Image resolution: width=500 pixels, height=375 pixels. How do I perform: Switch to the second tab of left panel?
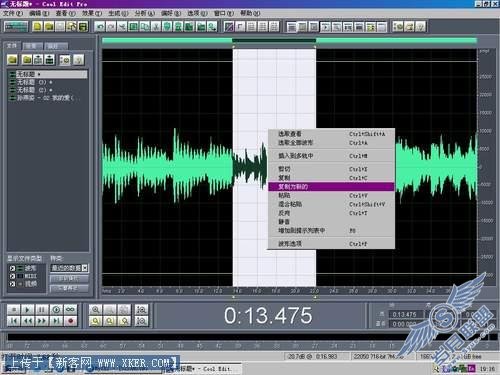pyautogui.click(x=33, y=46)
